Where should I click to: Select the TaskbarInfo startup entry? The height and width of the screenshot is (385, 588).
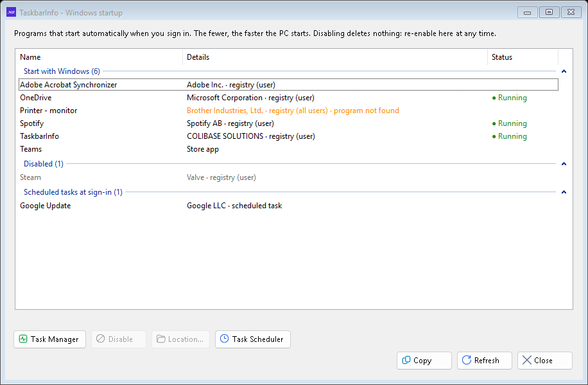coord(288,136)
